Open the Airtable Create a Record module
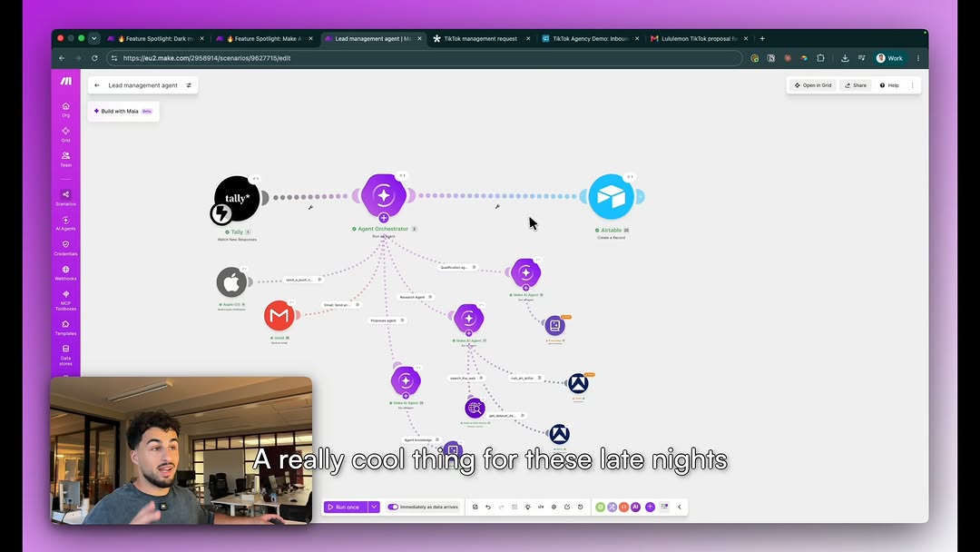This screenshot has height=552, width=980. click(612, 197)
